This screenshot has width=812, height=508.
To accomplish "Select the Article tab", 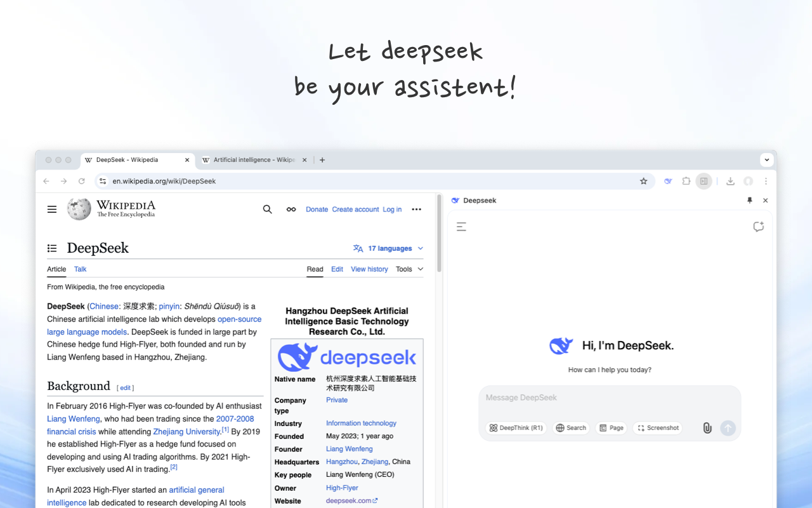I will click(56, 269).
